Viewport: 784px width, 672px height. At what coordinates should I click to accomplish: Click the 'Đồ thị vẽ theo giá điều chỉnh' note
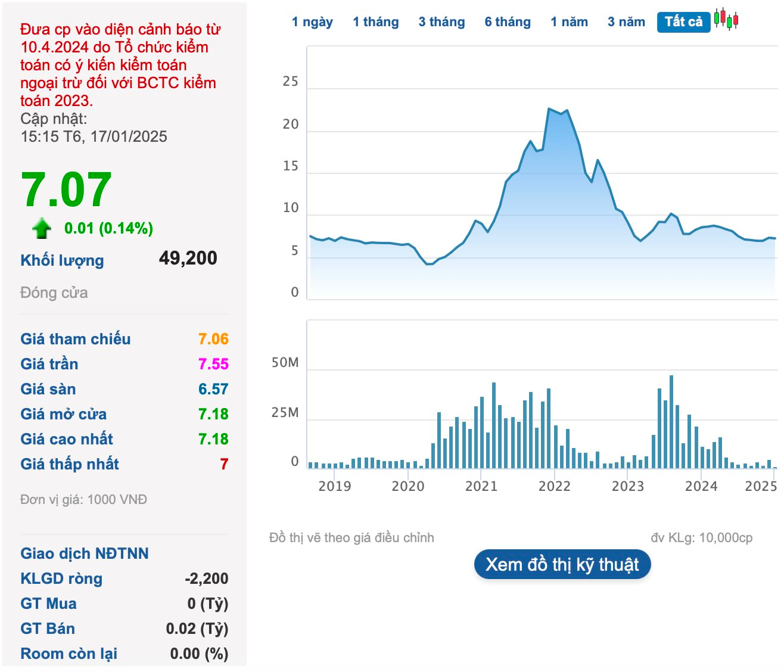click(x=351, y=537)
